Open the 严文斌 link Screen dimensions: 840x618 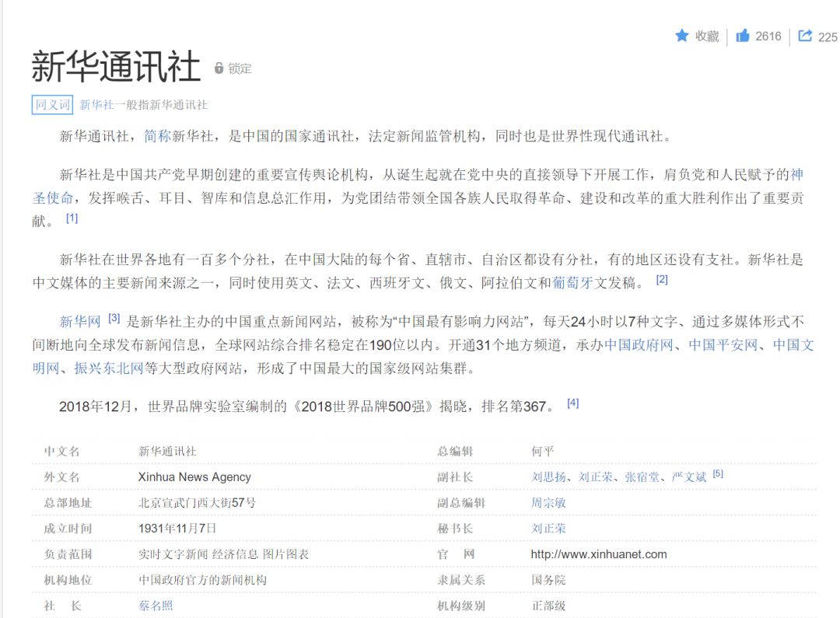tap(689, 477)
